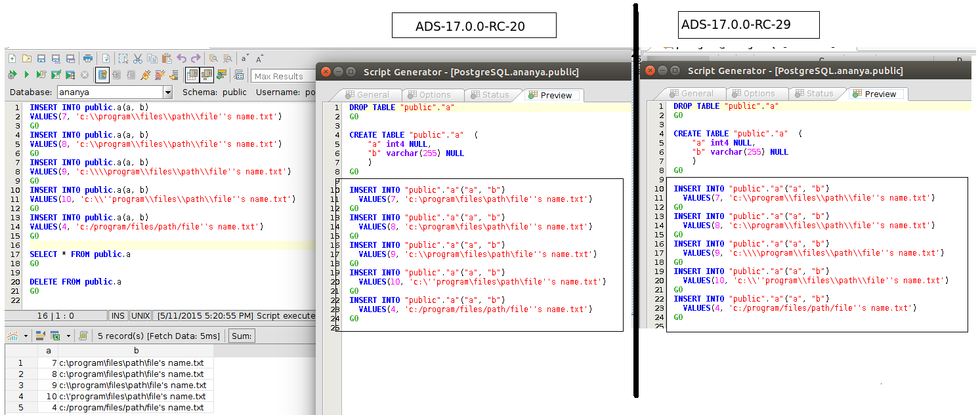Cut selection with scissors icon
Image resolution: width=980 pixels, height=415 pixels.
tap(138, 58)
